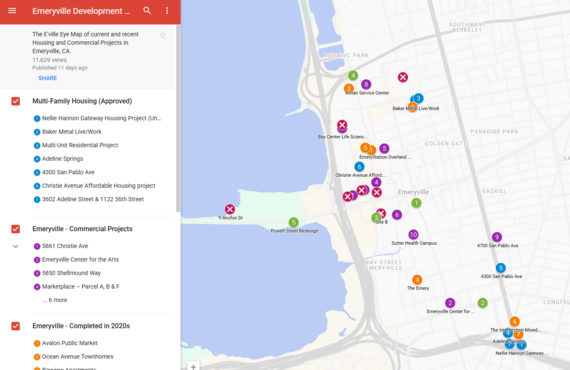The image size is (570, 370).
Task: Click green marker 2 near Emeryville Center
Action: pos(482,303)
